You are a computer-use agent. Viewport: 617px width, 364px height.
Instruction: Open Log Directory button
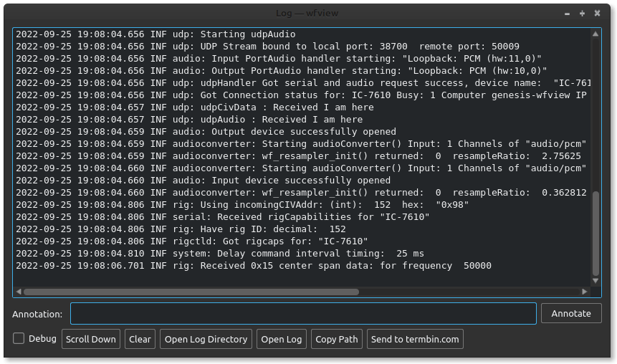(x=206, y=339)
